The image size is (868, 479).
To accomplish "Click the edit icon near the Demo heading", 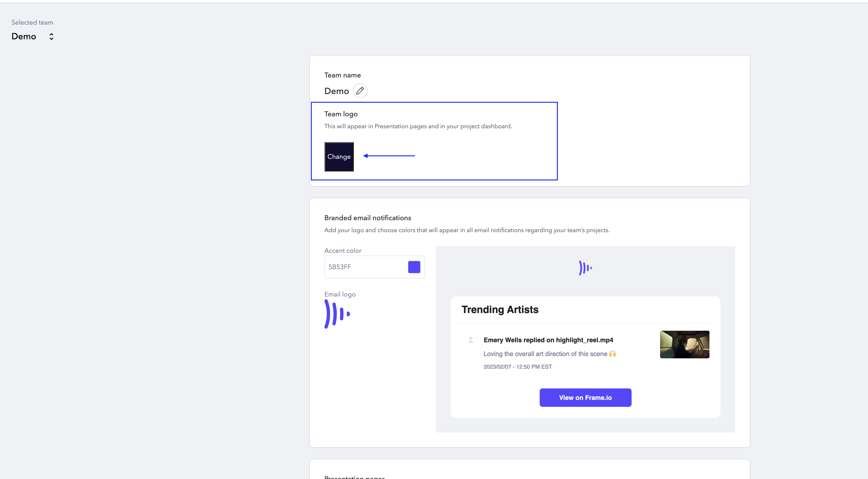I will coord(360,90).
